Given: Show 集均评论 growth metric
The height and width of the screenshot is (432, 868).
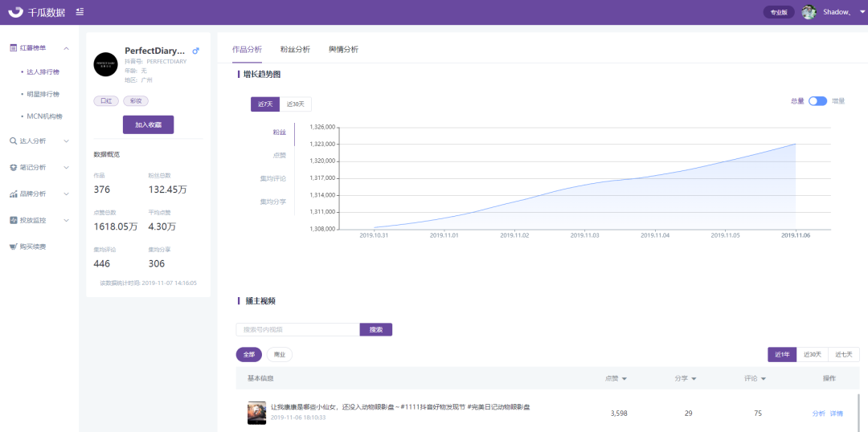Looking at the screenshot, I should point(273,179).
